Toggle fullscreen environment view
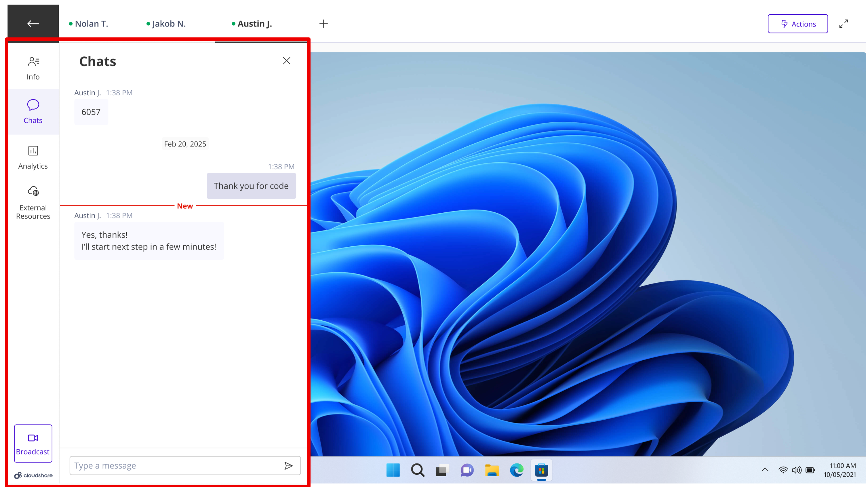This screenshot has width=868, height=487. point(844,24)
